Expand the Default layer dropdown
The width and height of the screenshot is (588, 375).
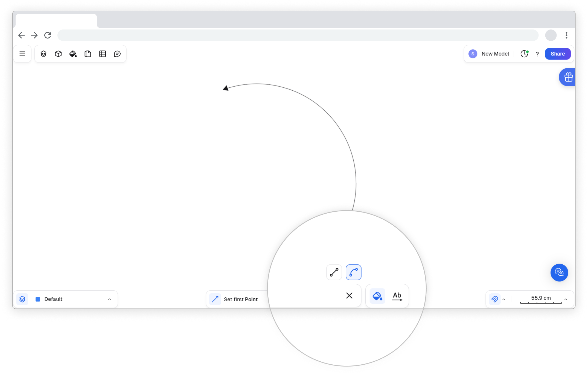pyautogui.click(x=109, y=299)
